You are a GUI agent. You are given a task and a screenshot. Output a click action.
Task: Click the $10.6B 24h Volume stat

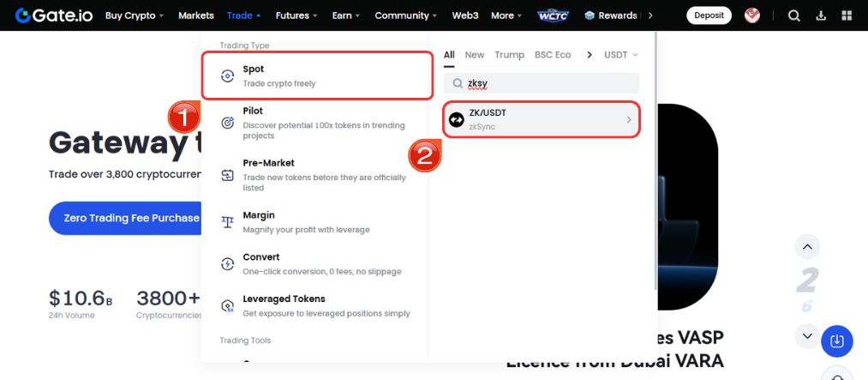click(81, 304)
